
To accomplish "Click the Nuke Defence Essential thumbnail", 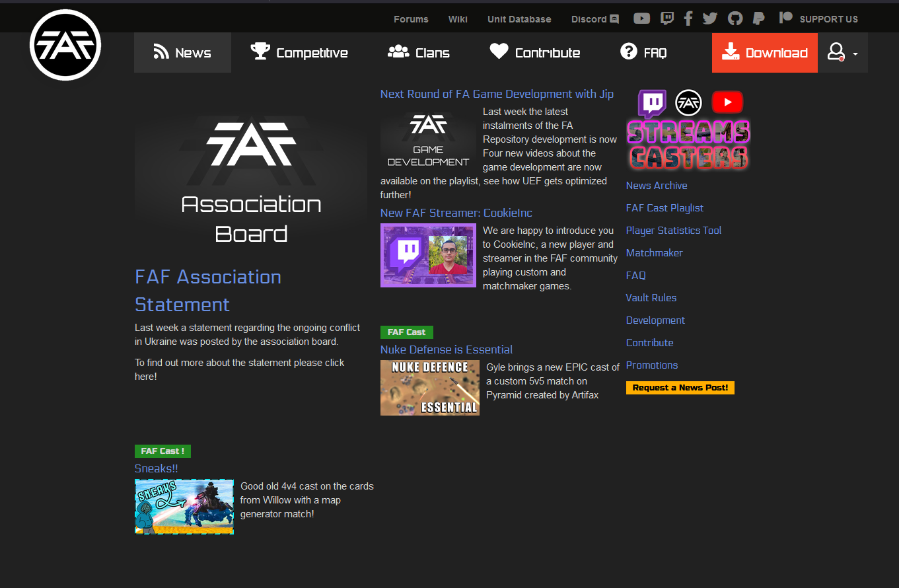I will coord(430,388).
